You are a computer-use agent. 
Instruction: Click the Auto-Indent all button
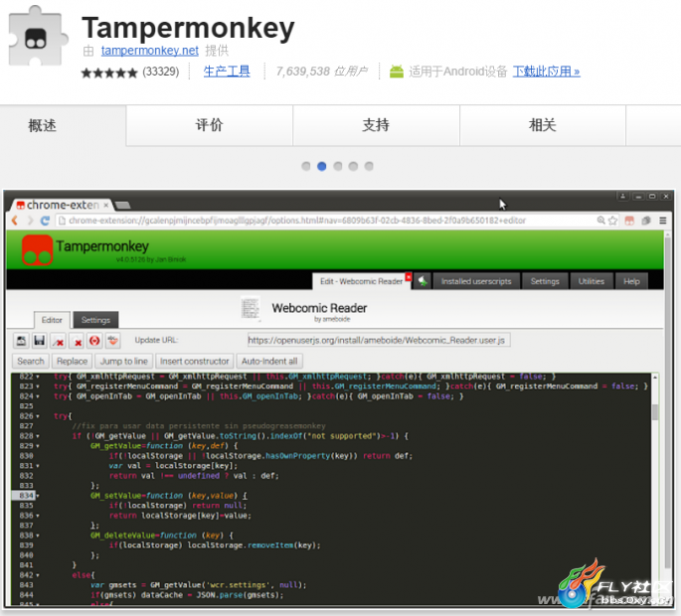269,362
